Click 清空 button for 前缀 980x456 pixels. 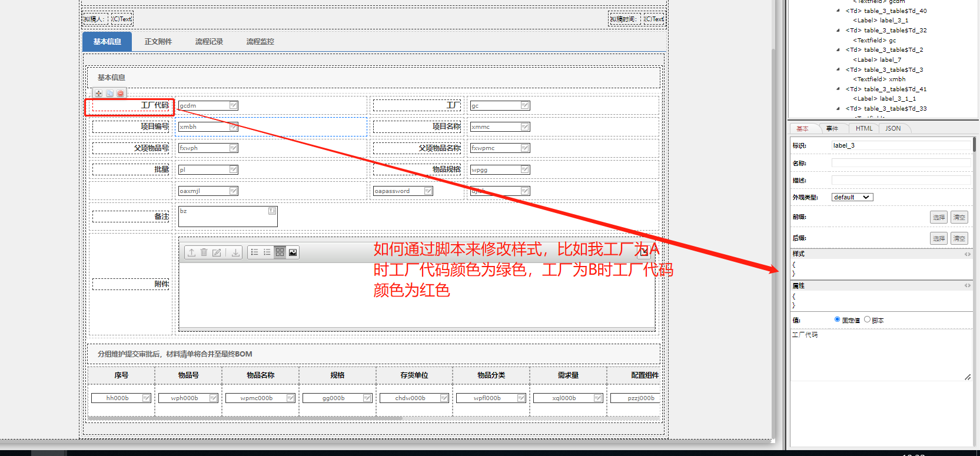coord(959,217)
